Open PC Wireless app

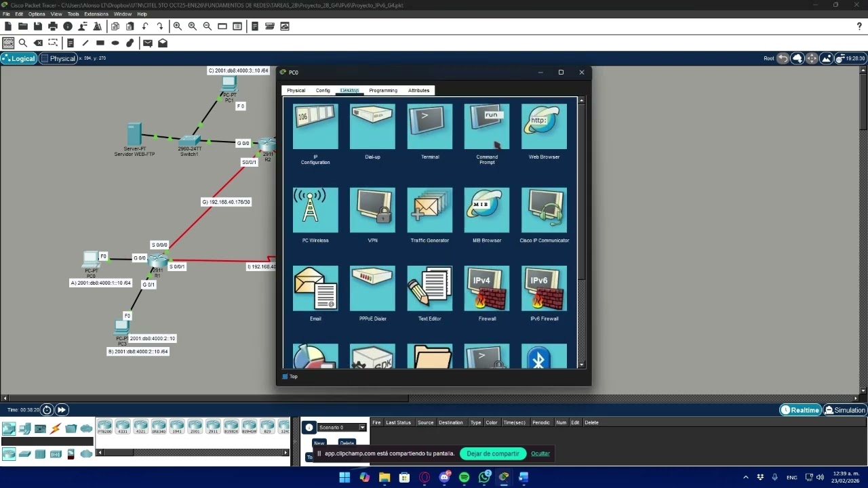tap(315, 210)
